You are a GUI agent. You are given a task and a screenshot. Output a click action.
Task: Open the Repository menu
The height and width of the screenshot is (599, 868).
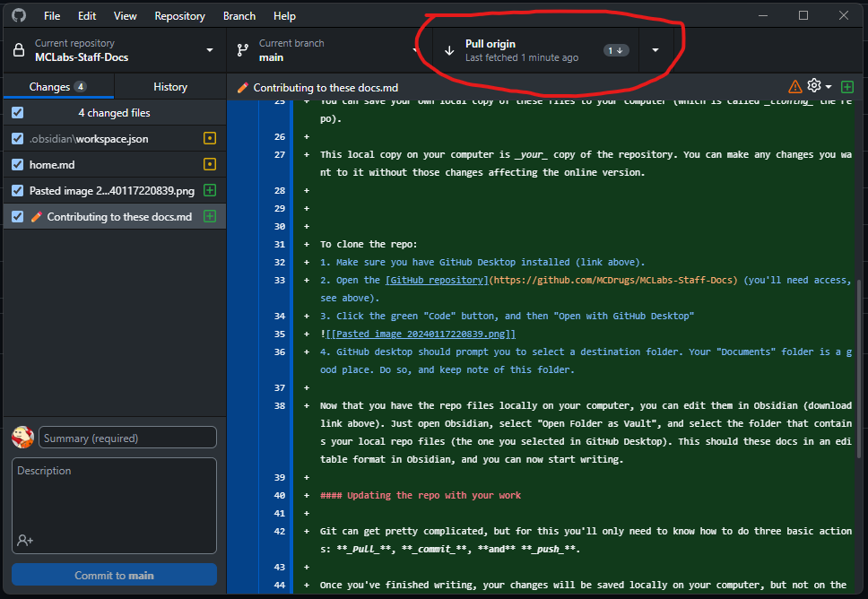(179, 16)
